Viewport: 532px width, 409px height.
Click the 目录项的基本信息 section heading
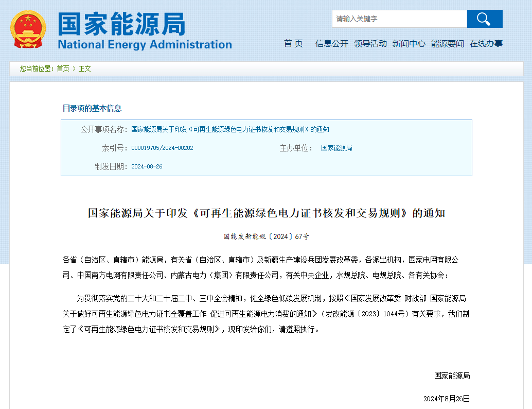(92, 108)
